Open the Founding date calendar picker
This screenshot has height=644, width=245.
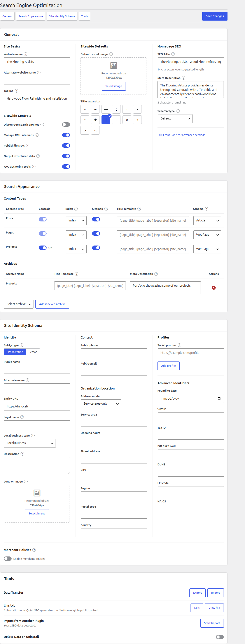[219, 398]
